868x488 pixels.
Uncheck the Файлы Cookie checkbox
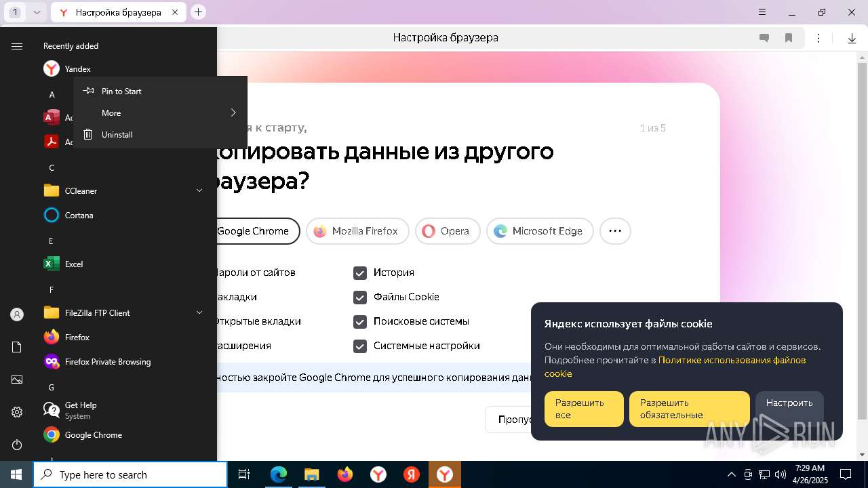pyautogui.click(x=360, y=297)
